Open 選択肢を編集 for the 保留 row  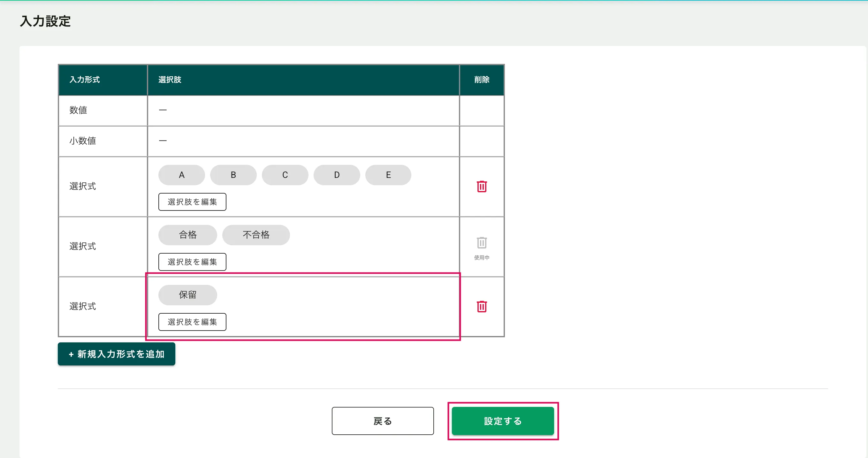click(192, 322)
